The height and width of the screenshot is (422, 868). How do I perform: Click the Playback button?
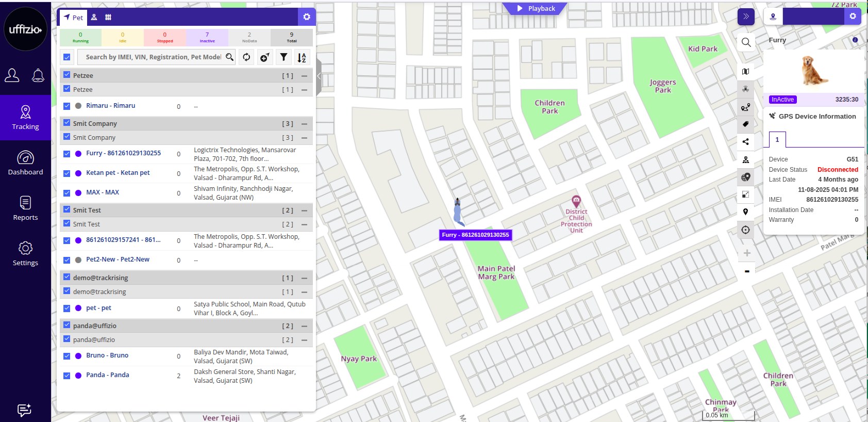(x=536, y=9)
